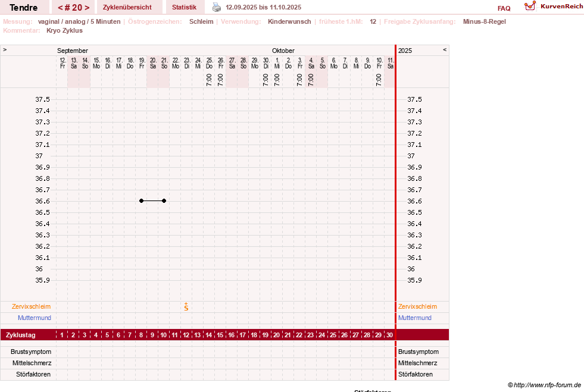Screen dimensions: 584x392
Task: Click the date header 25. Do
Action: click(210, 63)
